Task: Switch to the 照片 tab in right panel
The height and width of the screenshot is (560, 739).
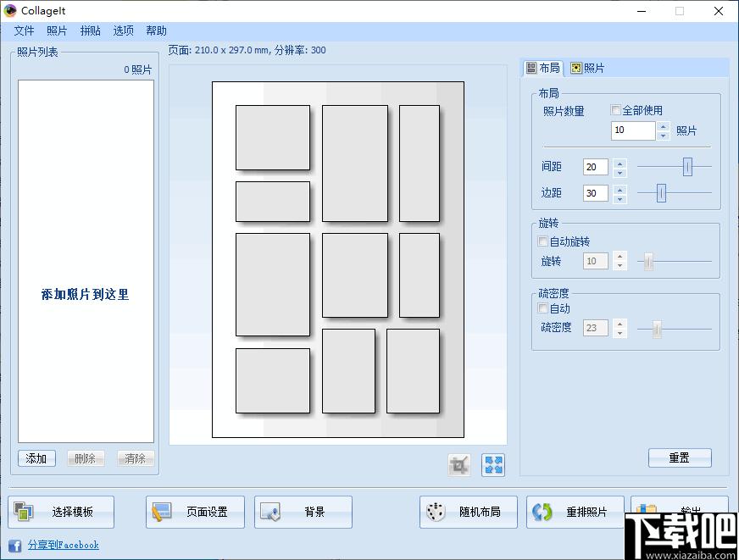Action: coord(587,69)
